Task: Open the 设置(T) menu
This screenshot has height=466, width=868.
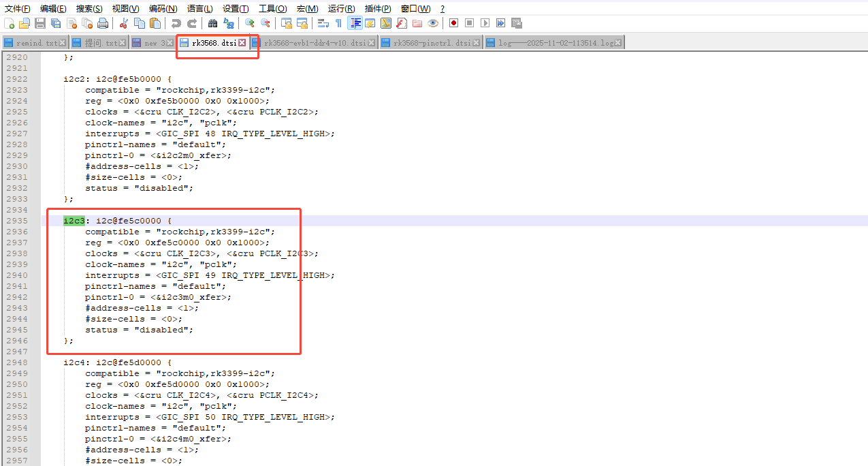Action: [236, 8]
